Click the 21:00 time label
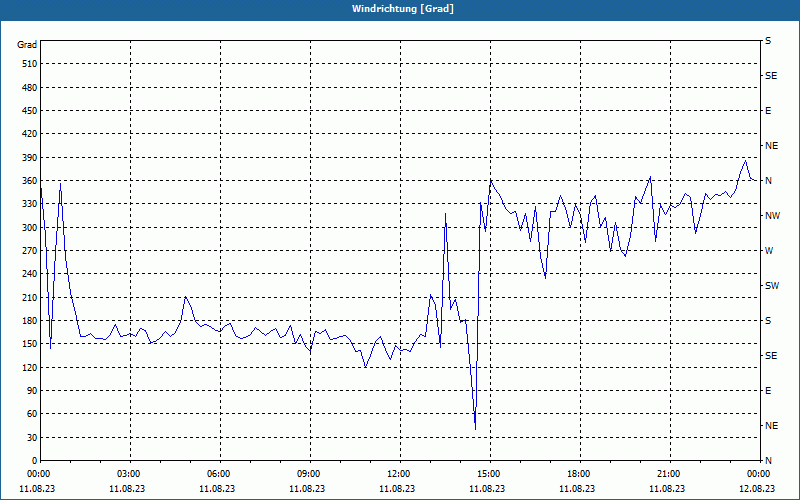The width and height of the screenshot is (800, 500). (x=668, y=474)
